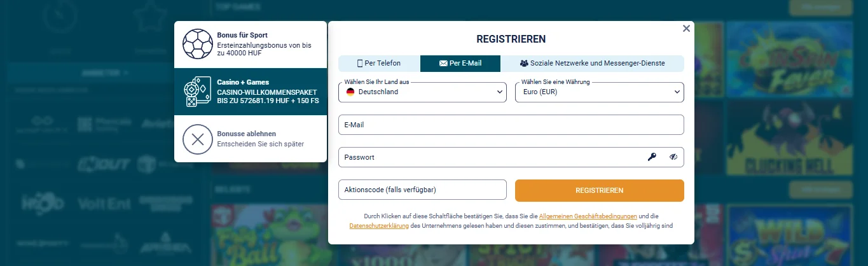Select the Bonusse ablehnen option
The width and height of the screenshot is (868, 266).
[x=251, y=139]
